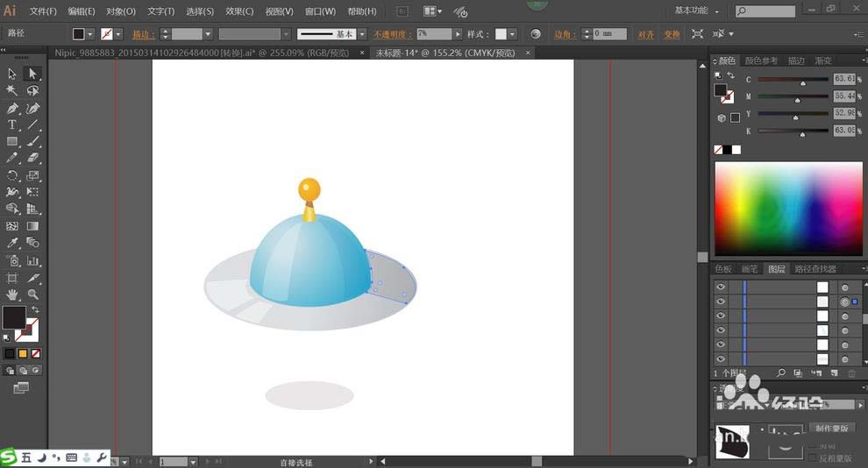Select the Magic Wand tool
868x468 pixels.
pyautogui.click(x=11, y=90)
